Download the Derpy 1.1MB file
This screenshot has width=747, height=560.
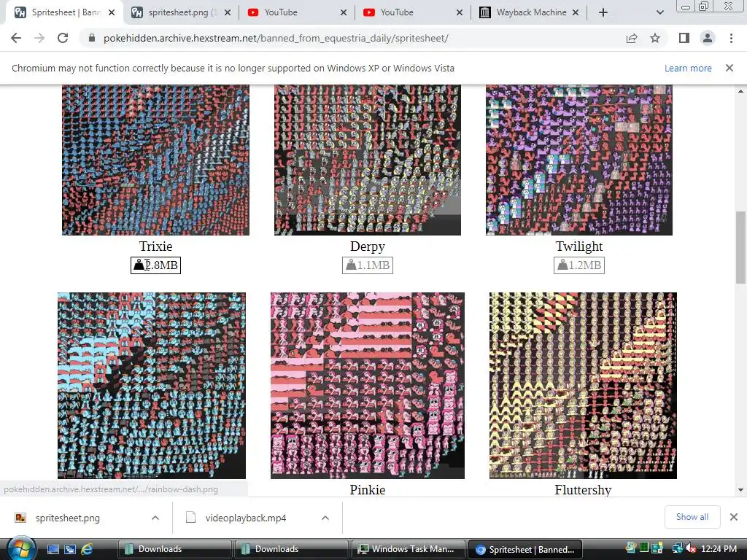click(x=368, y=265)
